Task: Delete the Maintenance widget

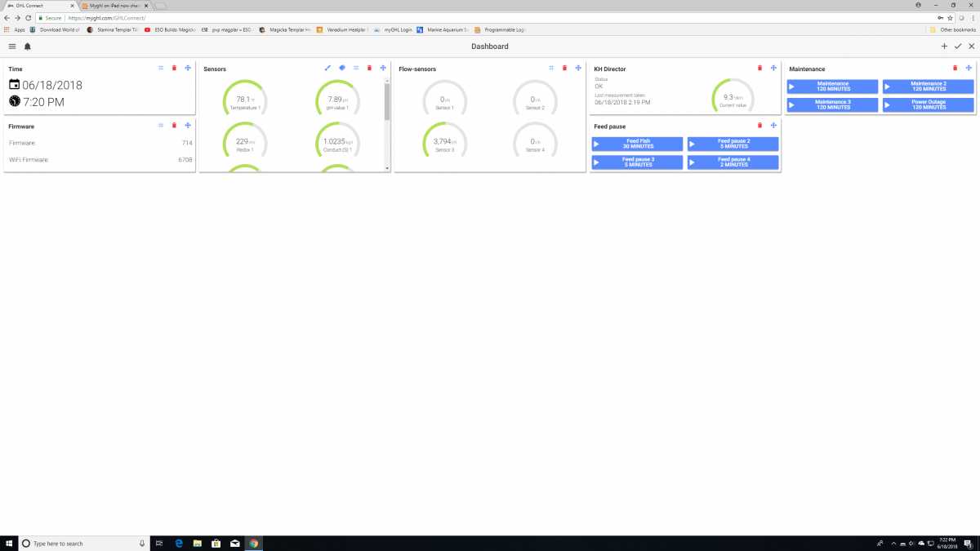Action: [955, 68]
